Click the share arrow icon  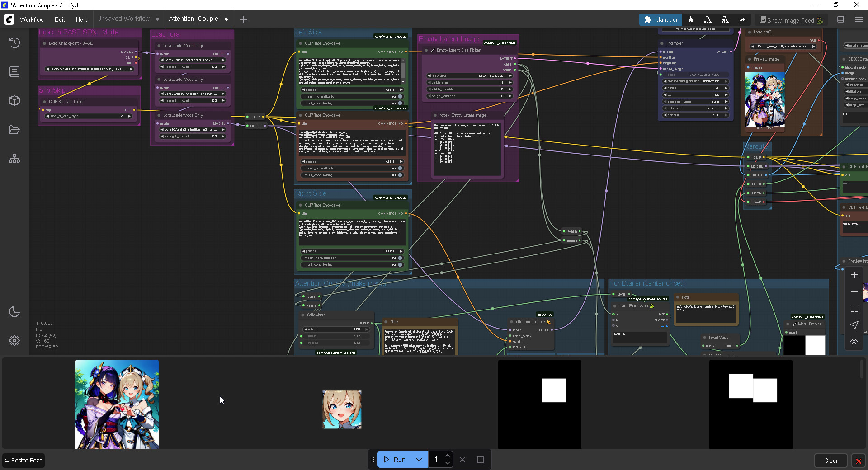pyautogui.click(x=742, y=19)
